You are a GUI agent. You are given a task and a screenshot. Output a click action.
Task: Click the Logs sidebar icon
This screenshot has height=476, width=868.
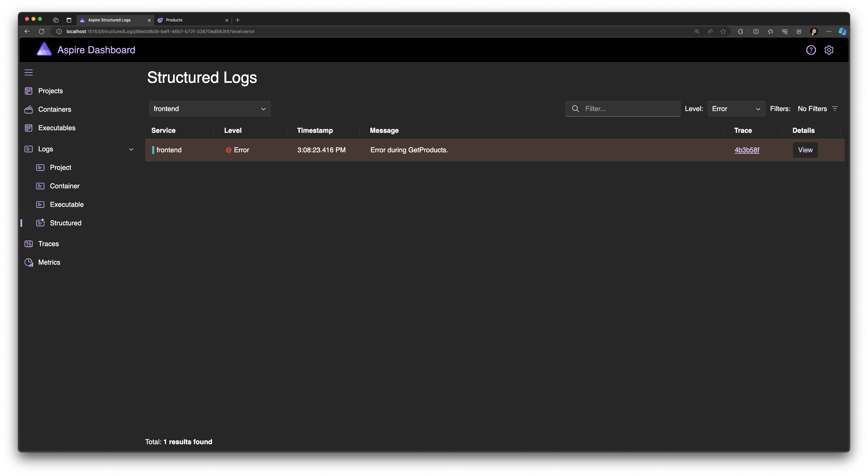click(x=29, y=149)
